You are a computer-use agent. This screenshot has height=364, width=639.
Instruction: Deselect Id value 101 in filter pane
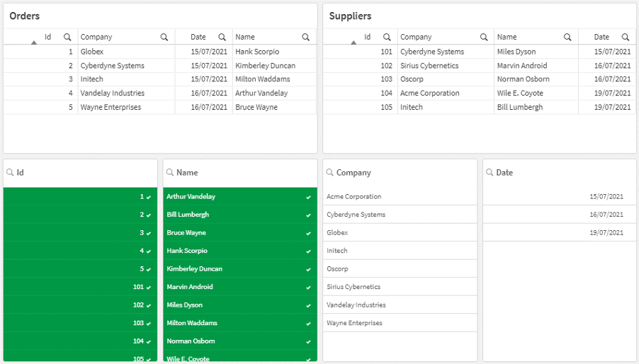[80, 287]
